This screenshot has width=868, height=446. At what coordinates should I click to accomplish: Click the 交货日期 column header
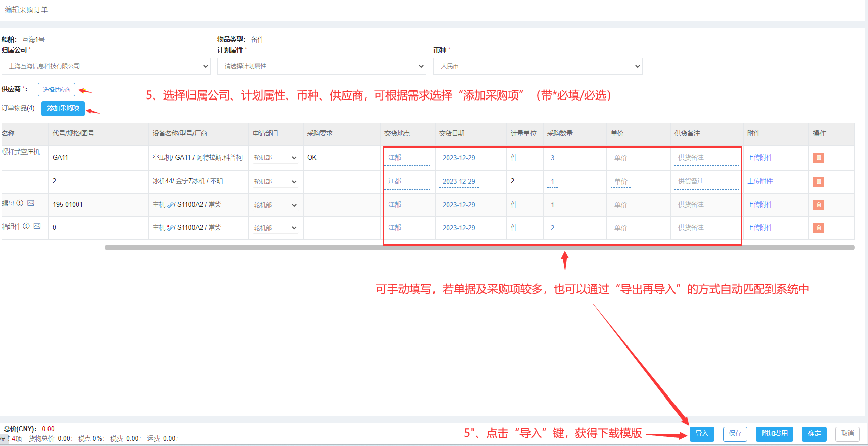[x=452, y=134]
